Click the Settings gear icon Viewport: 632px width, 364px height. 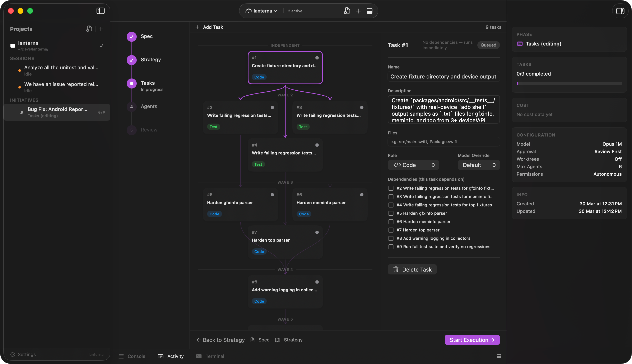click(x=13, y=354)
